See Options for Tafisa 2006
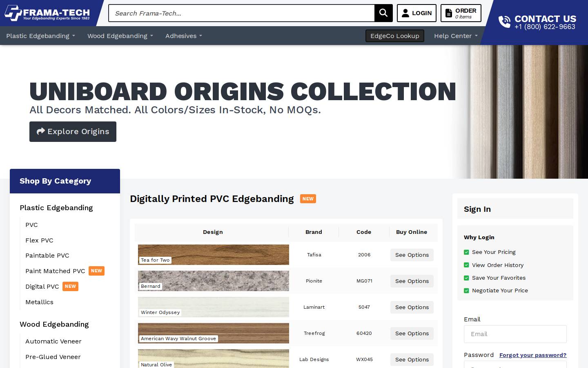The image size is (588, 368). [412, 255]
